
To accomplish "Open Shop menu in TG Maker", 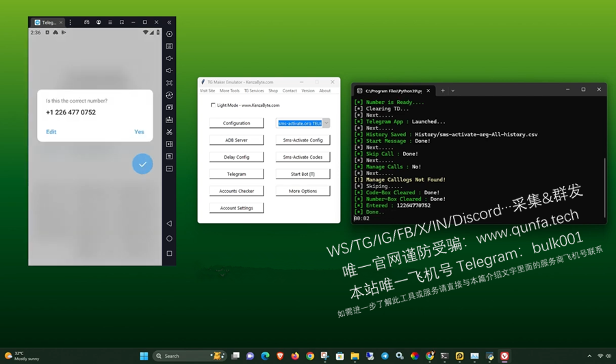I will click(273, 91).
